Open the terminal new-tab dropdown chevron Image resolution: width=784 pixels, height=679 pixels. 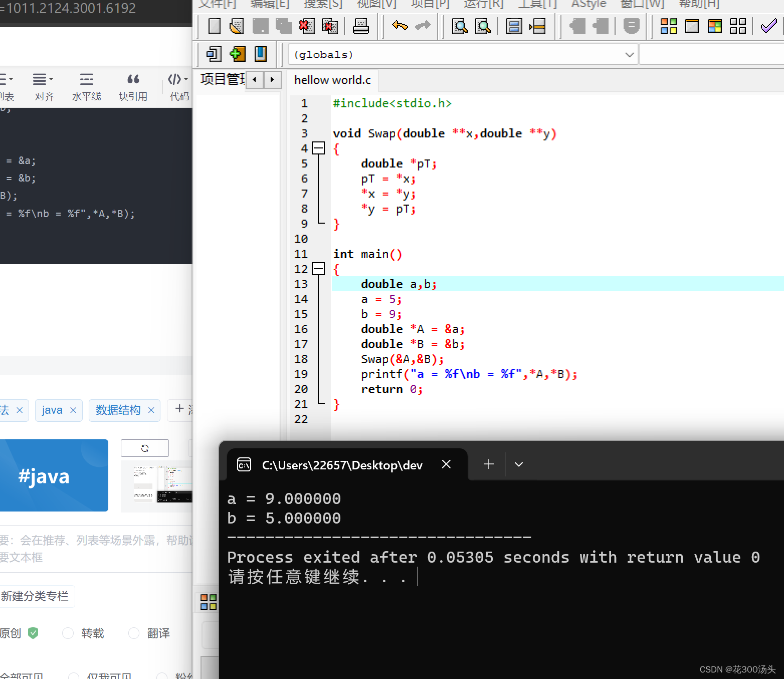click(x=519, y=464)
